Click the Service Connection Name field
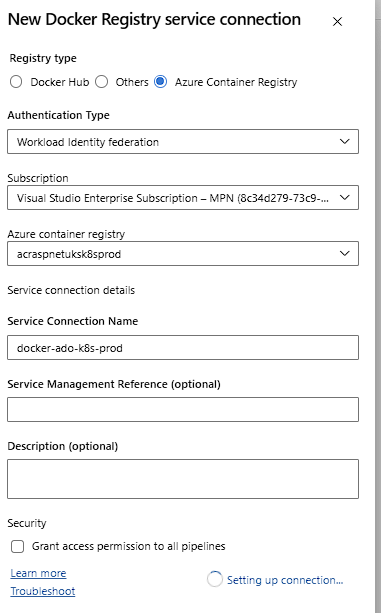Viewport: 381px width, 613px height. point(183,348)
